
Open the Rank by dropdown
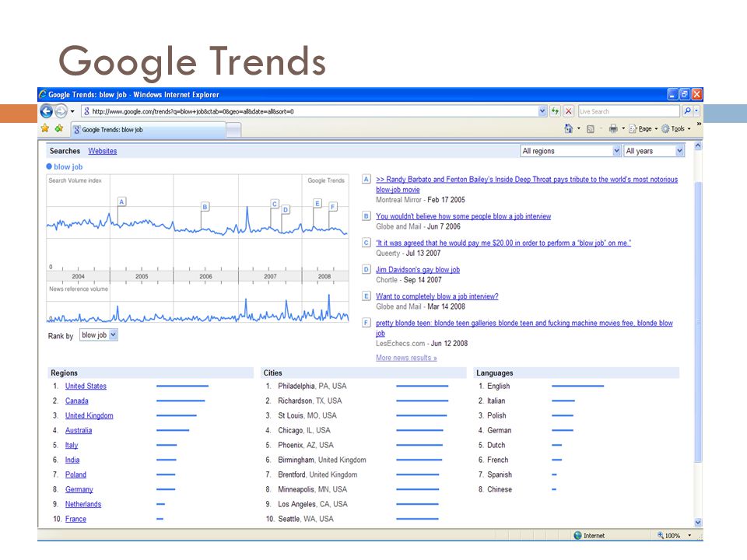click(99, 334)
